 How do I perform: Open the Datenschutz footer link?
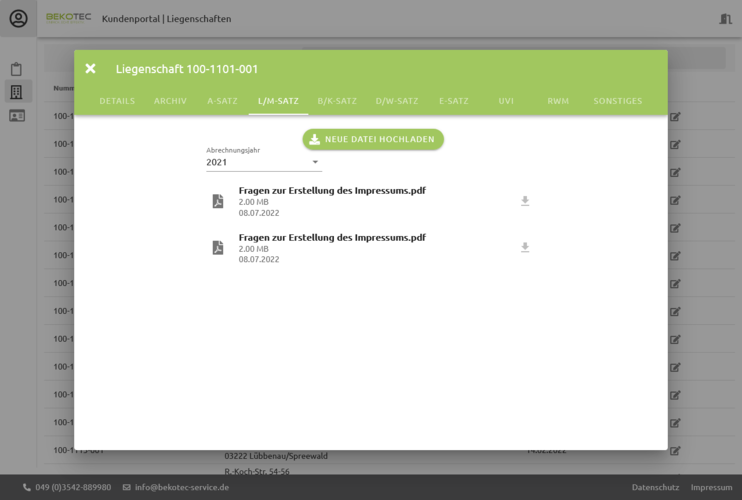655,487
